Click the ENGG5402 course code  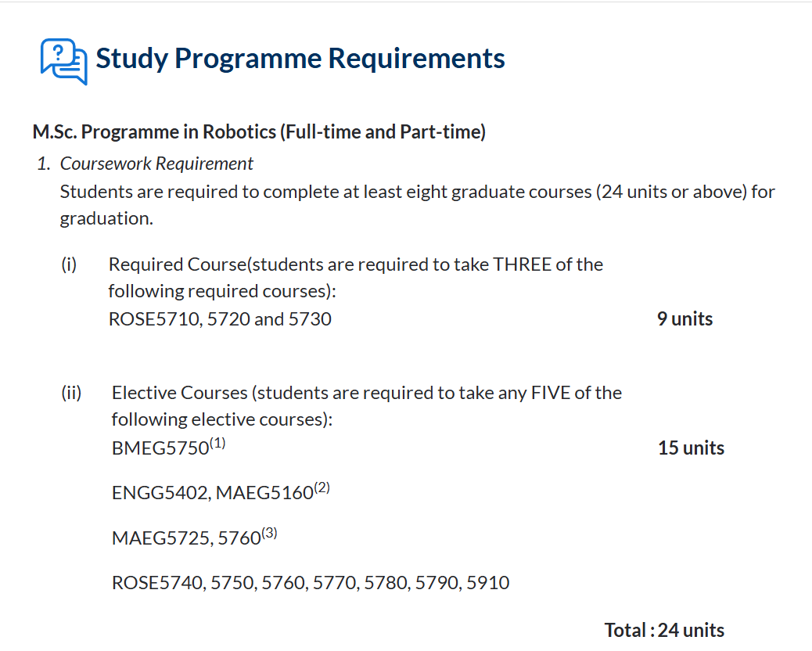(160, 493)
